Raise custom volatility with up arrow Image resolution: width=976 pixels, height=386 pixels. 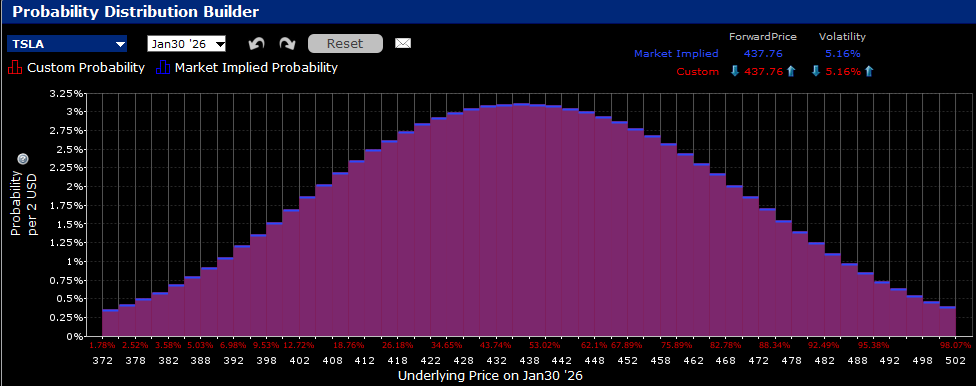869,72
